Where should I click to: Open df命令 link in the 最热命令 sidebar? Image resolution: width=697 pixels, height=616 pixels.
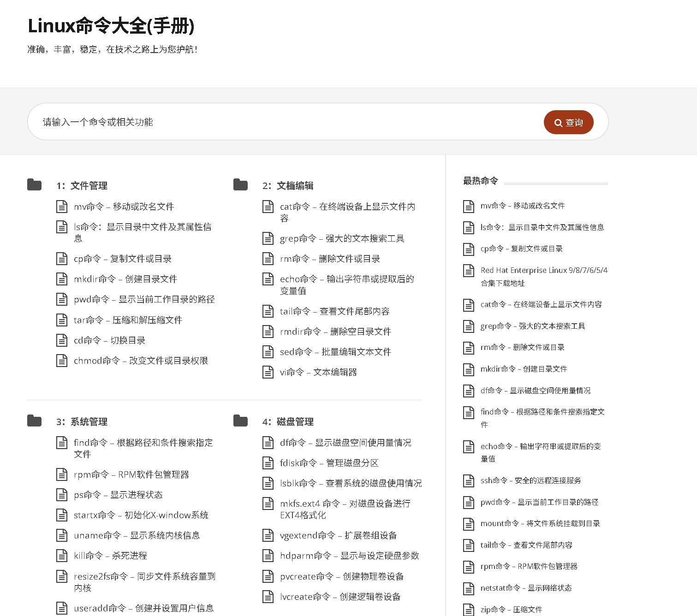[536, 391]
